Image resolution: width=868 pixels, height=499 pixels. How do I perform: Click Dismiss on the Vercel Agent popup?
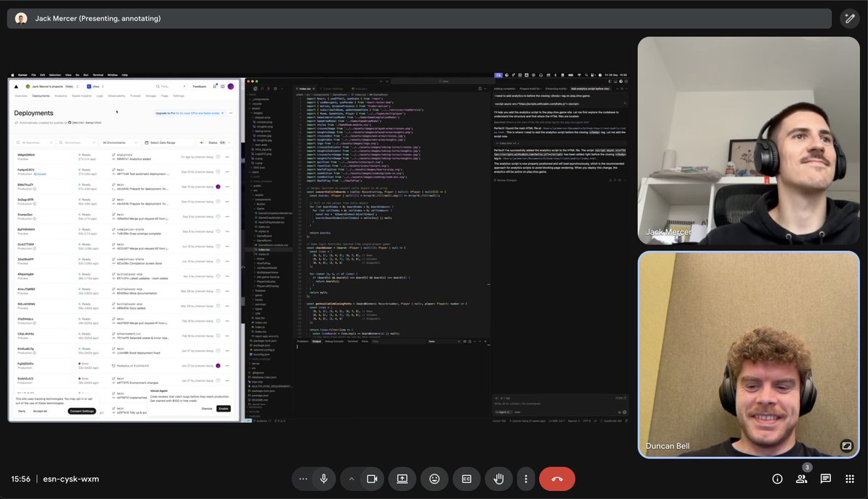click(207, 409)
